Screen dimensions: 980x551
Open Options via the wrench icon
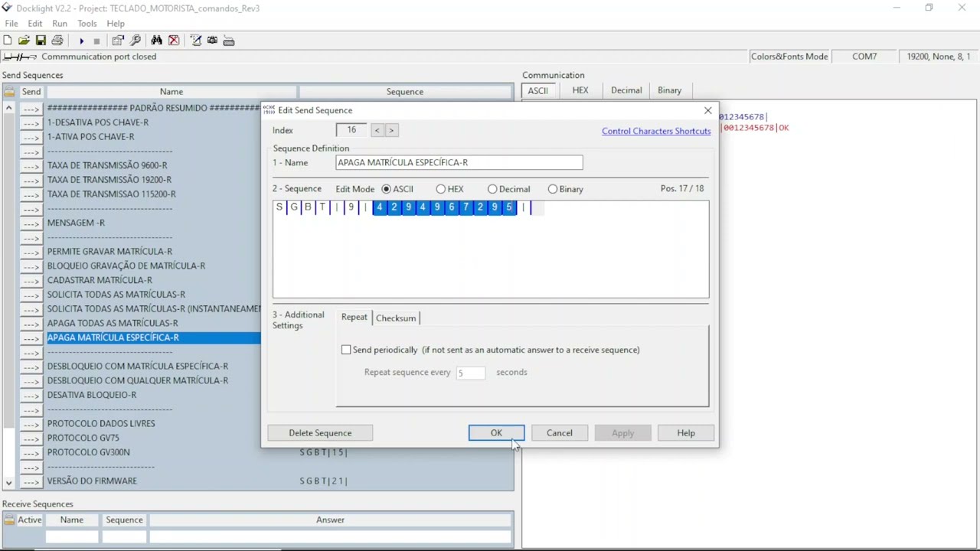(x=136, y=41)
